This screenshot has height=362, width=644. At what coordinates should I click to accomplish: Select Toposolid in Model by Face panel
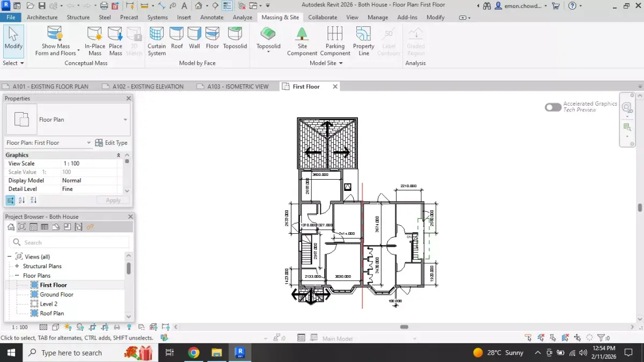tap(235, 39)
